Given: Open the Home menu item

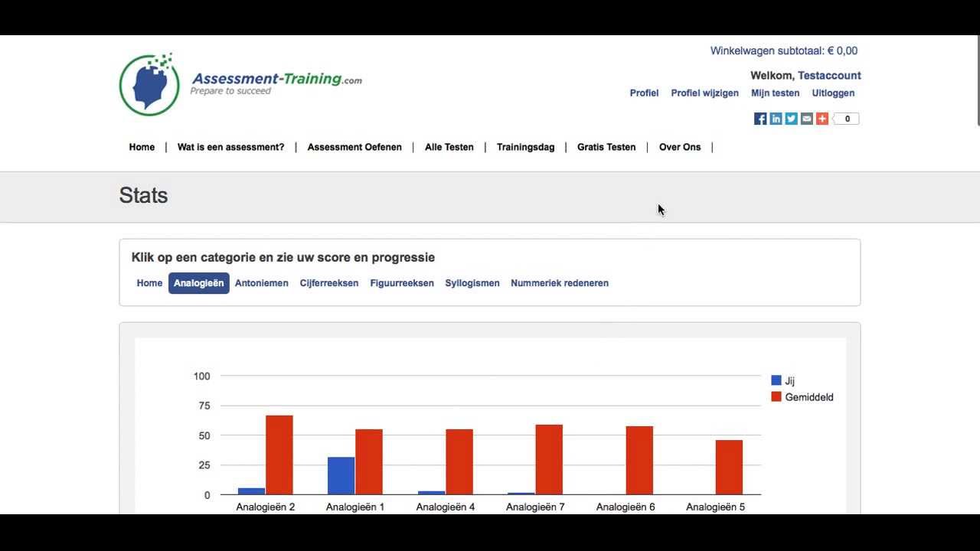Looking at the screenshot, I should 142,147.
